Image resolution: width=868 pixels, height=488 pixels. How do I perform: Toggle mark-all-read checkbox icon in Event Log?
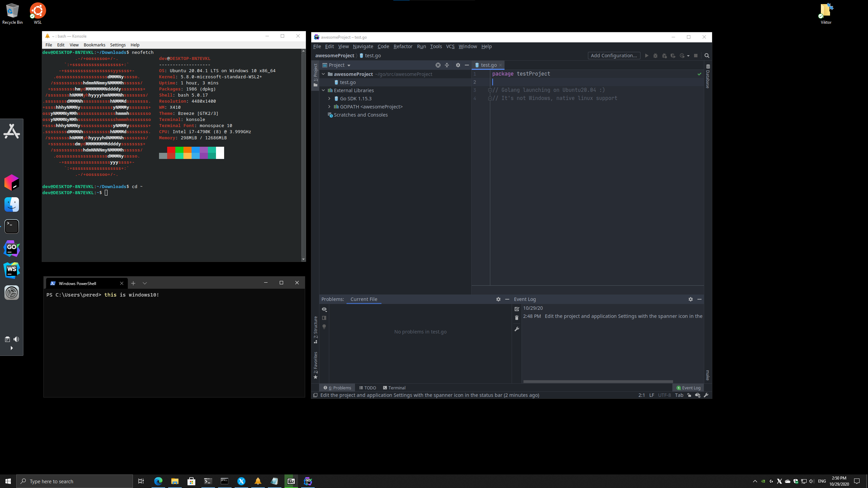click(x=517, y=309)
